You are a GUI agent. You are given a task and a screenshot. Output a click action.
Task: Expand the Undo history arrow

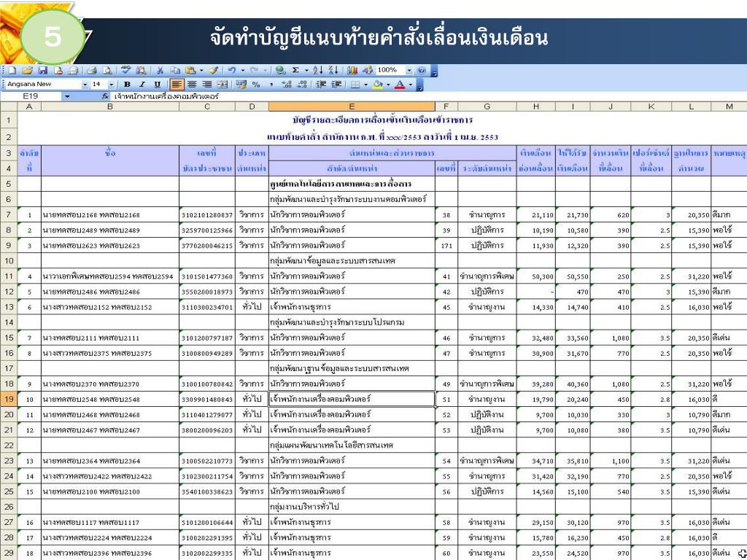pos(242,71)
